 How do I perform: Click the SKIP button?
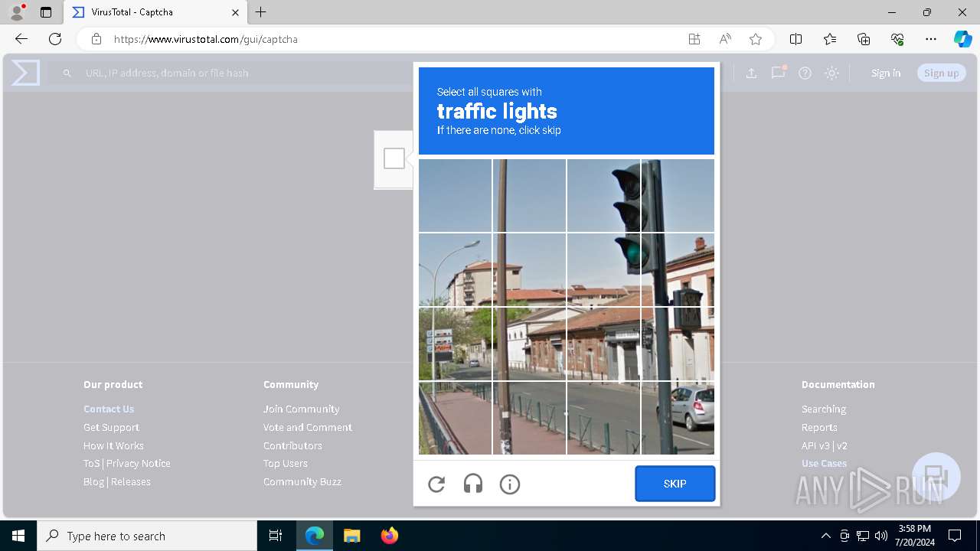pos(675,484)
